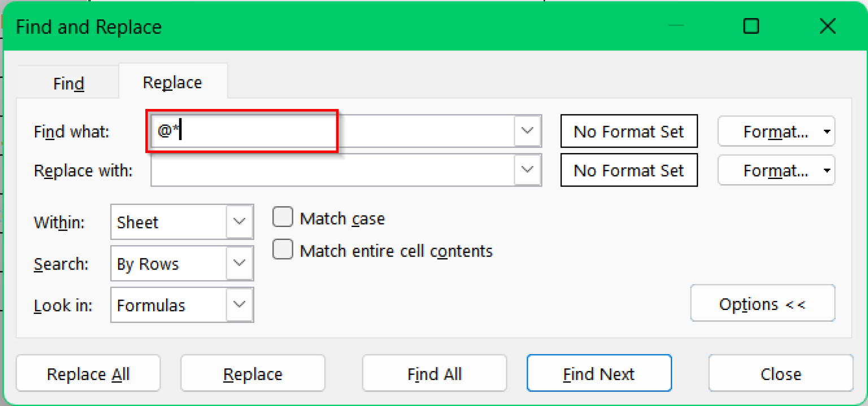Switch to the Find tab
The height and width of the screenshot is (406, 868).
coord(67,83)
